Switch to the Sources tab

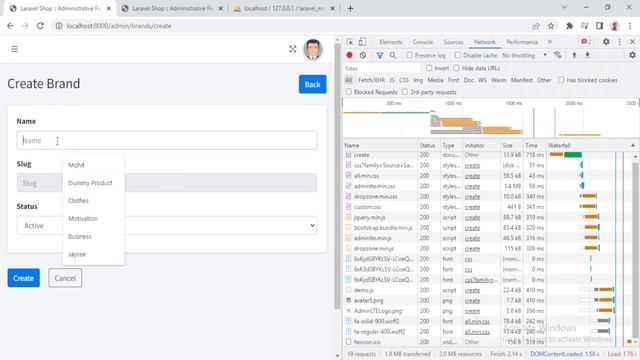click(x=453, y=42)
